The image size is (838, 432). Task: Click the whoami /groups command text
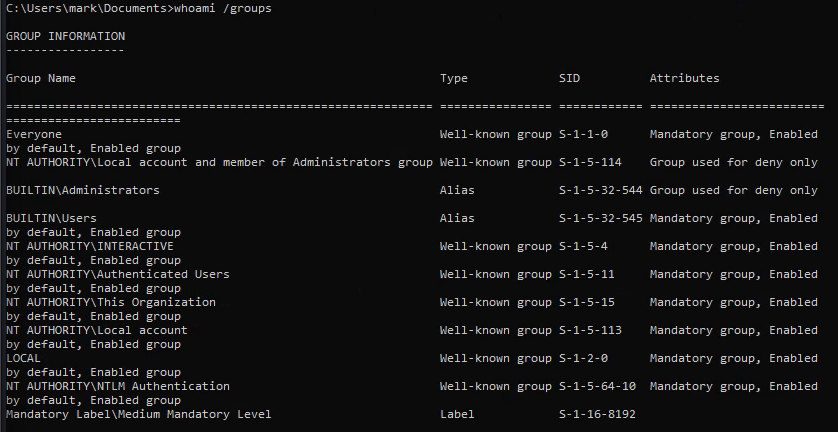tap(226, 8)
